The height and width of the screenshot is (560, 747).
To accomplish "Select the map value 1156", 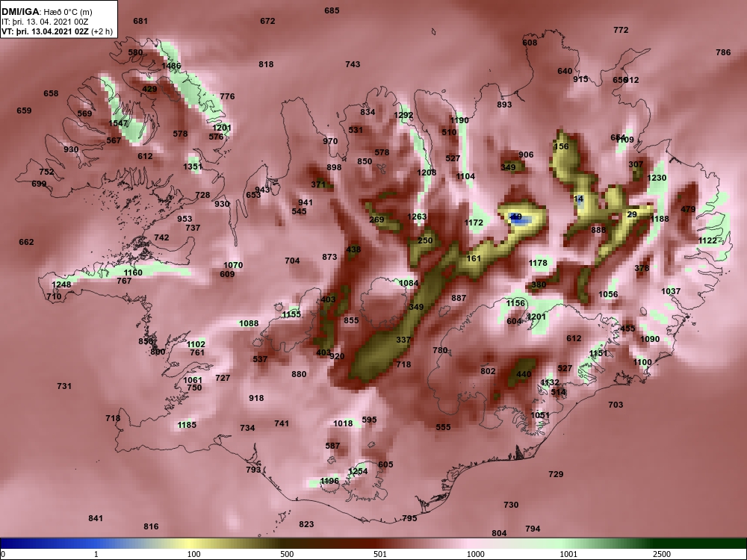I will point(515,303).
